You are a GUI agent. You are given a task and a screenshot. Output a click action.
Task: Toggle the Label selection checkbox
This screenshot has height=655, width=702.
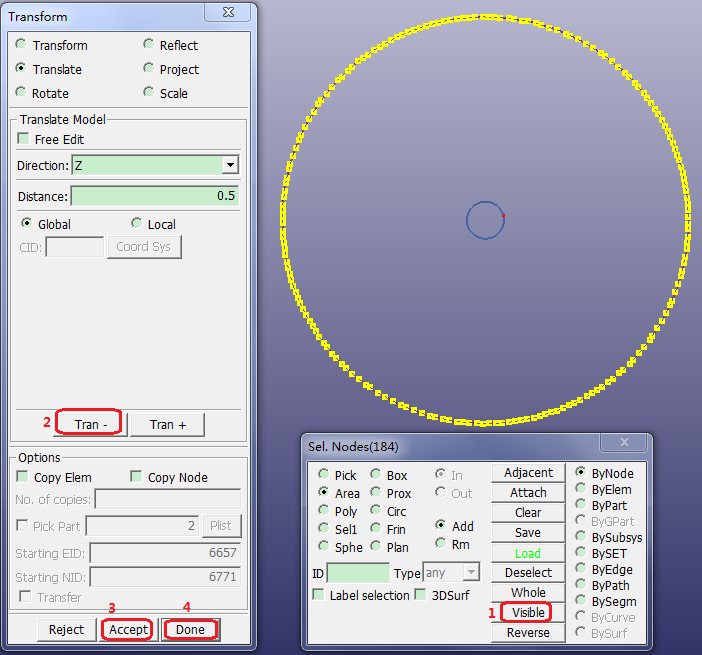318,595
